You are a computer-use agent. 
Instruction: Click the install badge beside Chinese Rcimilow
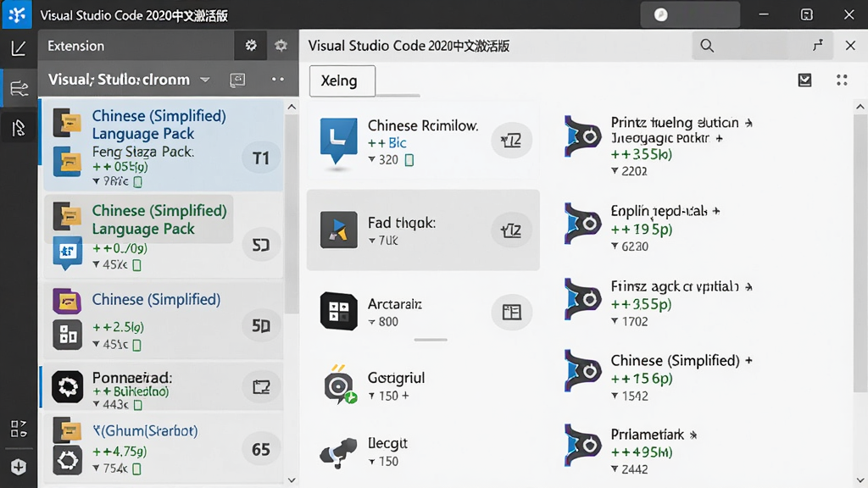click(511, 140)
